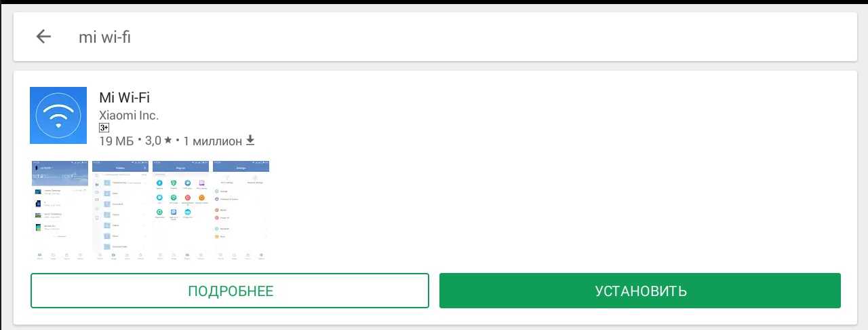Open the fourth screenshot showing settings list
Image resolution: width=868 pixels, height=330 pixels.
coord(241,210)
